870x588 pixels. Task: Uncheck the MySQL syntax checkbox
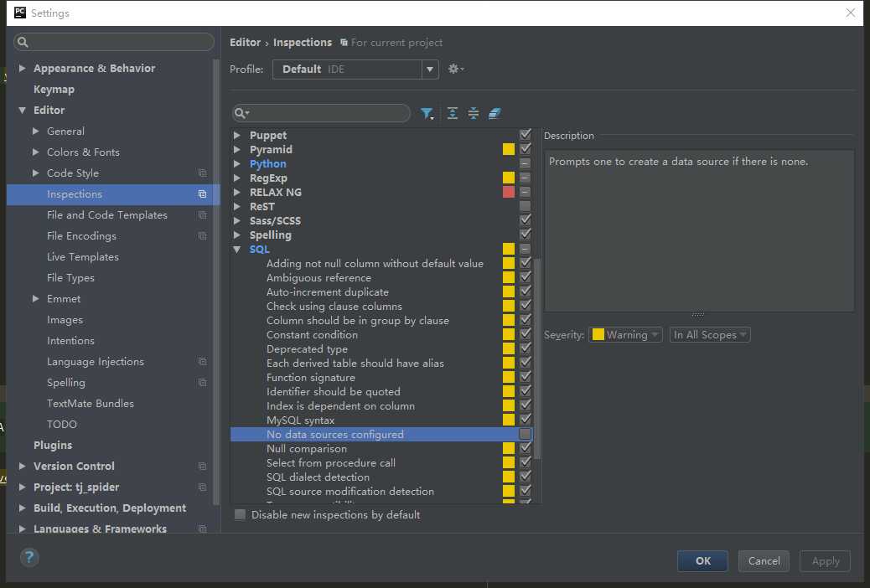[x=525, y=420]
